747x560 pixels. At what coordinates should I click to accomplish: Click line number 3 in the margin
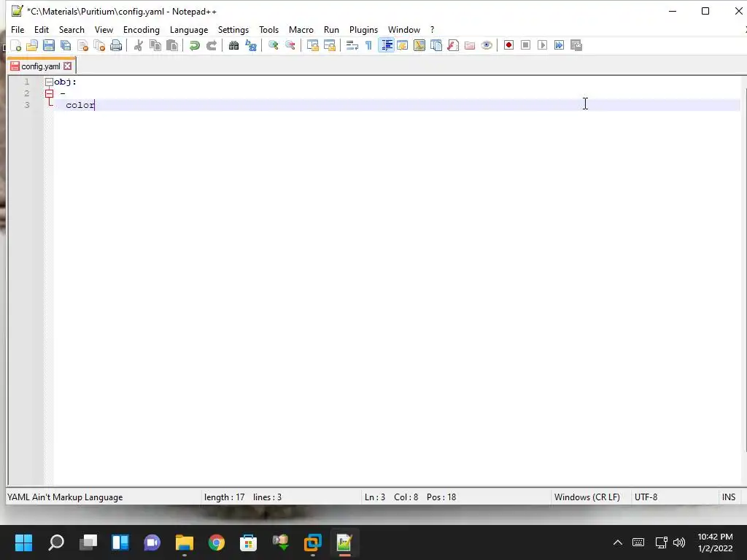27,105
